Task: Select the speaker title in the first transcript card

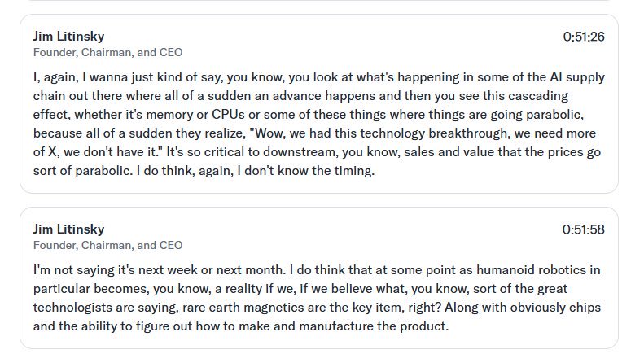Action: (107, 53)
